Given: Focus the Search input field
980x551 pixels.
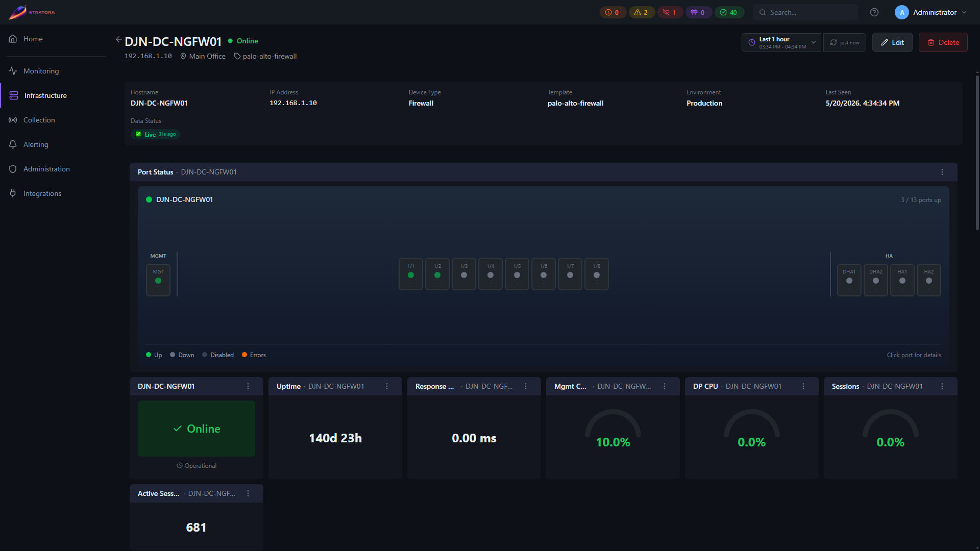Looking at the screenshot, I should (805, 12).
